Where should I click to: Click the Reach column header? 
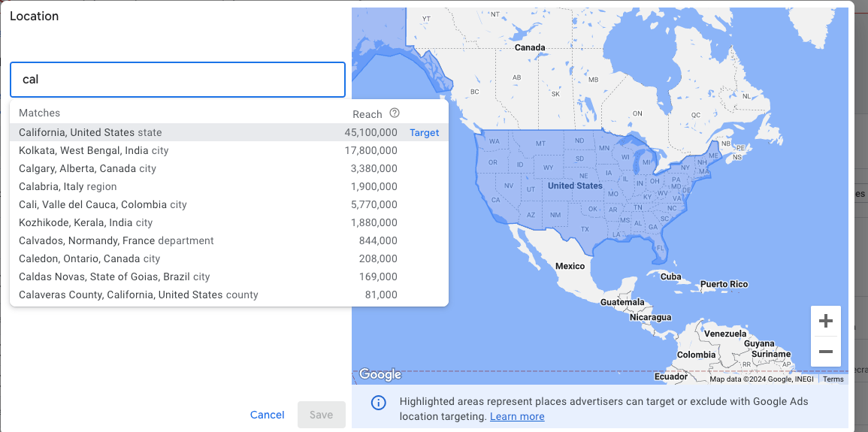click(x=367, y=114)
